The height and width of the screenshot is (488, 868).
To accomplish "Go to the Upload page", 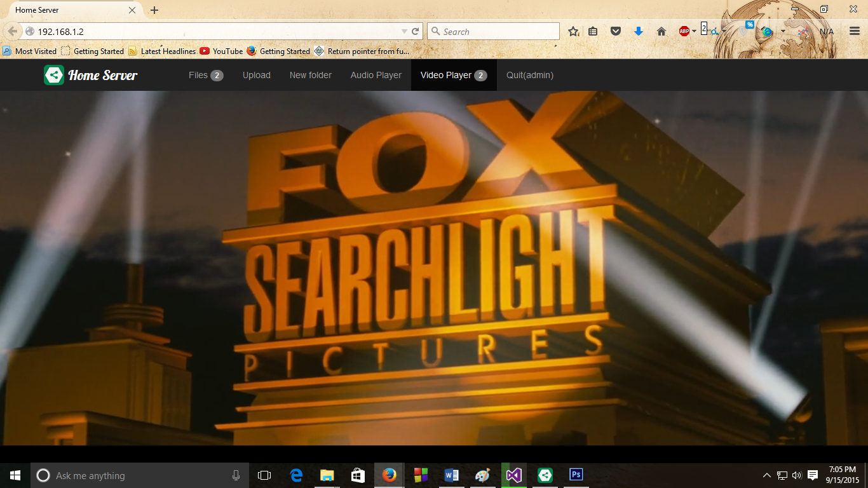I will (x=257, y=75).
